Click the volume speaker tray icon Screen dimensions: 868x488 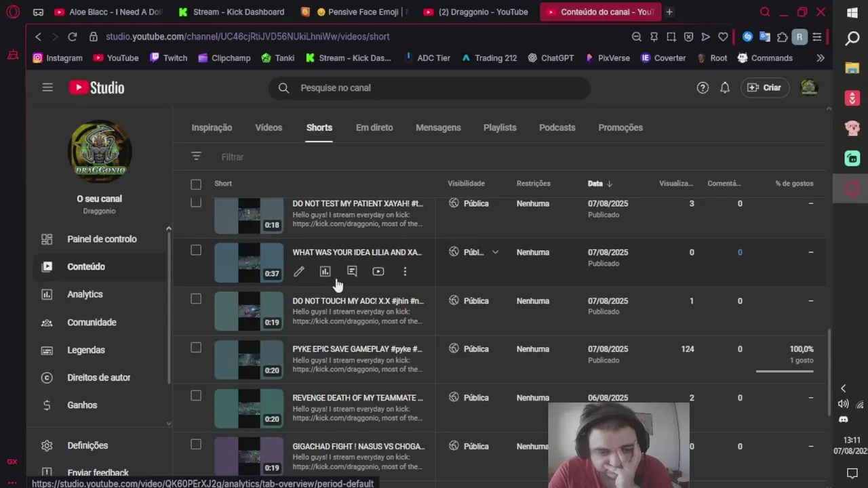point(844,404)
